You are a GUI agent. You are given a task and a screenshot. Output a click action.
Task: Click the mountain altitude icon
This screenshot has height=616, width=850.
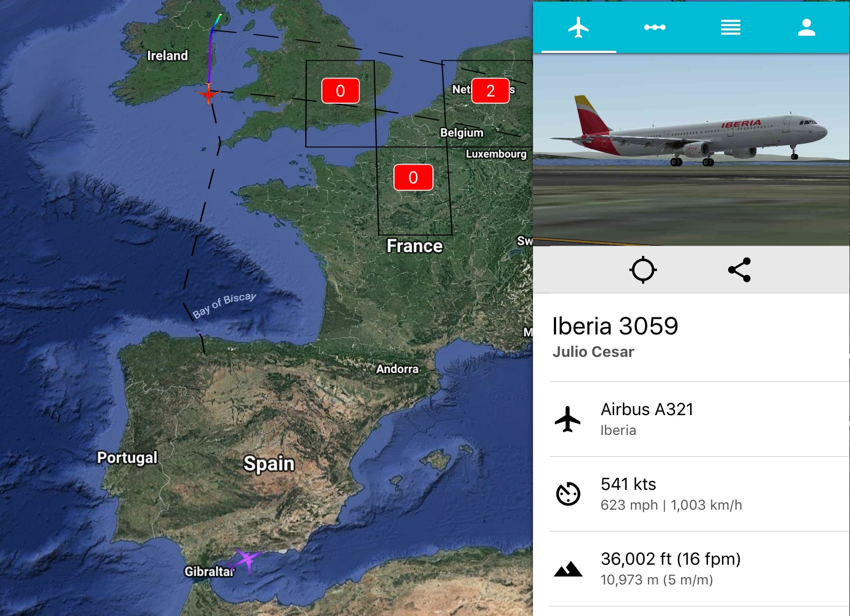tap(568, 569)
